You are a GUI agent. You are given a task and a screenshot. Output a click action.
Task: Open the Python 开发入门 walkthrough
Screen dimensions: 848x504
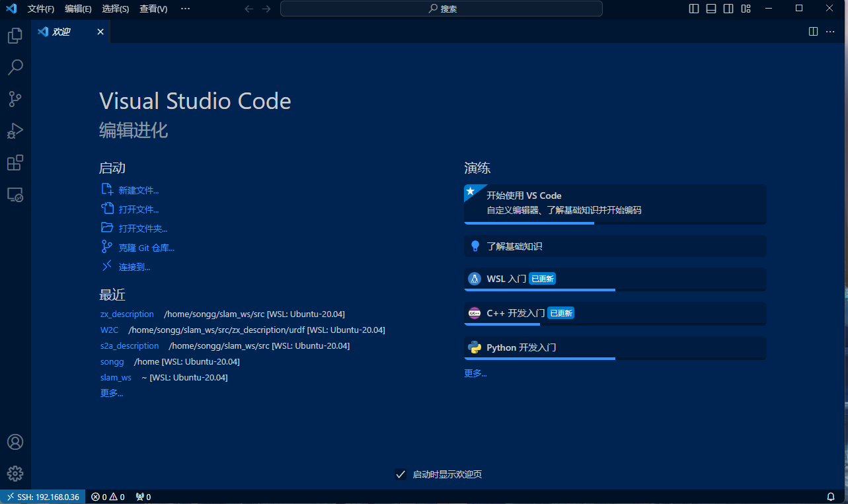pyautogui.click(x=615, y=348)
